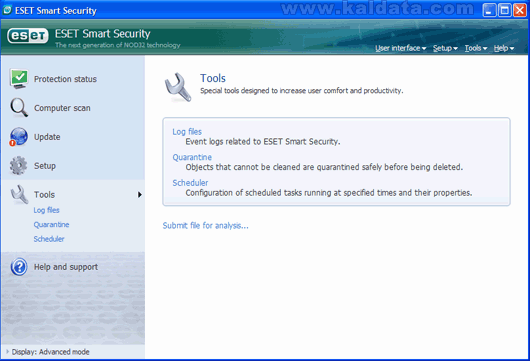Open Log files link in sidebar submenu
The width and height of the screenshot is (530, 361).
[x=46, y=210]
